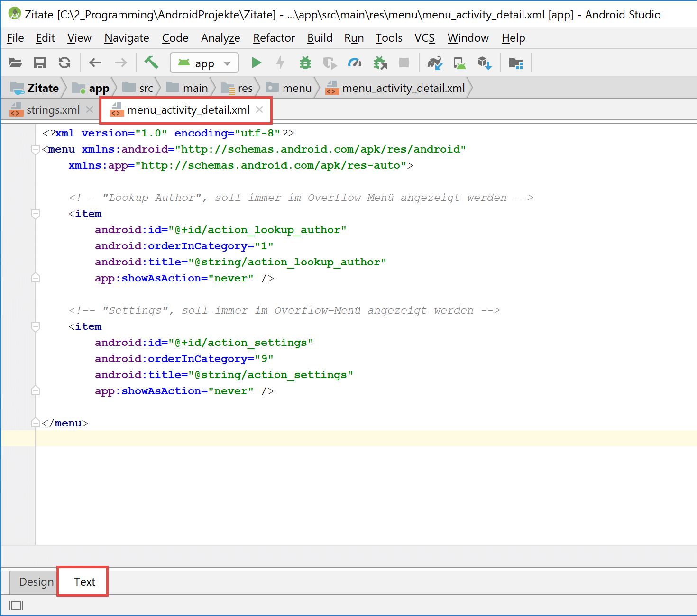Click the Apply Changes lightning bolt icon
The height and width of the screenshot is (616, 697).
click(x=280, y=63)
